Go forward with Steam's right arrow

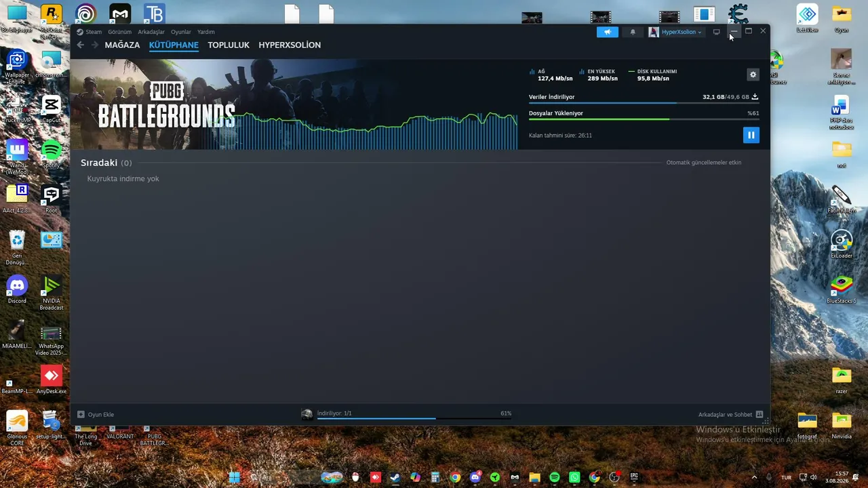(x=95, y=45)
